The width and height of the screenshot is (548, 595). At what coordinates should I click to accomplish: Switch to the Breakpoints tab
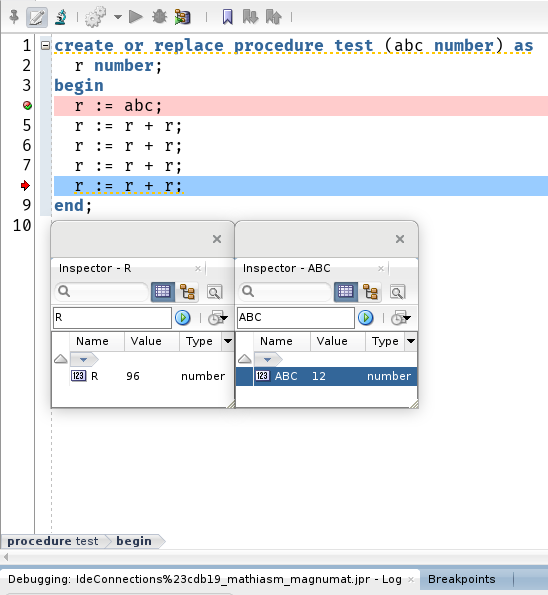pos(462,579)
